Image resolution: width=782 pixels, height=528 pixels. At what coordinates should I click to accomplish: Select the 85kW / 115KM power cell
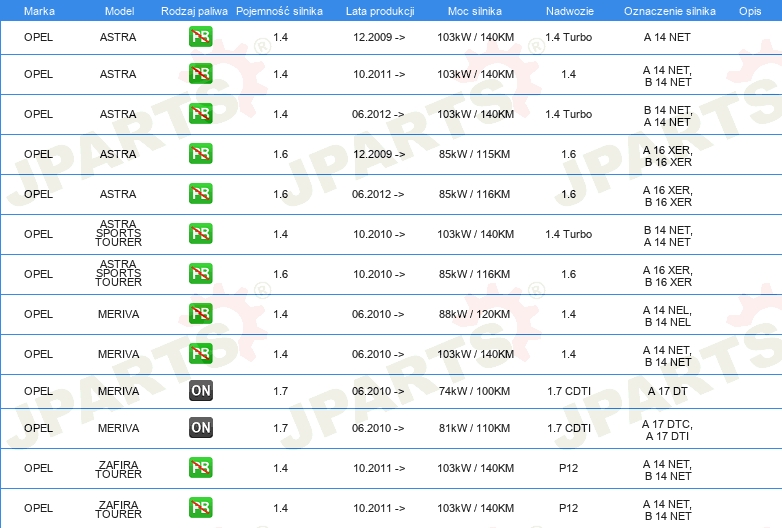coord(474,154)
